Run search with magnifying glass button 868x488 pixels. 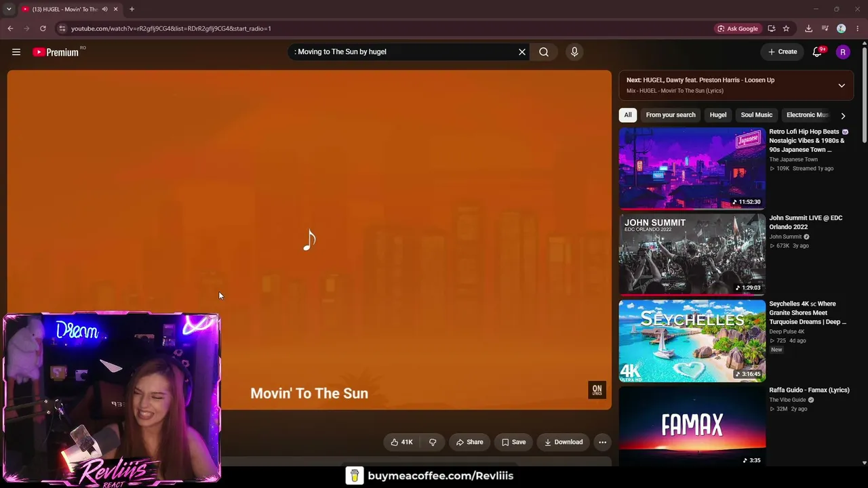point(544,52)
